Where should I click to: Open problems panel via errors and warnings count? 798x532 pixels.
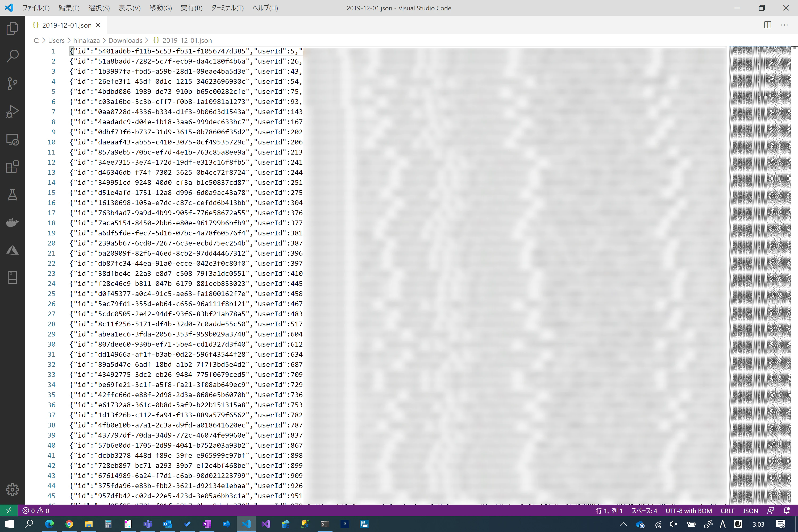36,510
